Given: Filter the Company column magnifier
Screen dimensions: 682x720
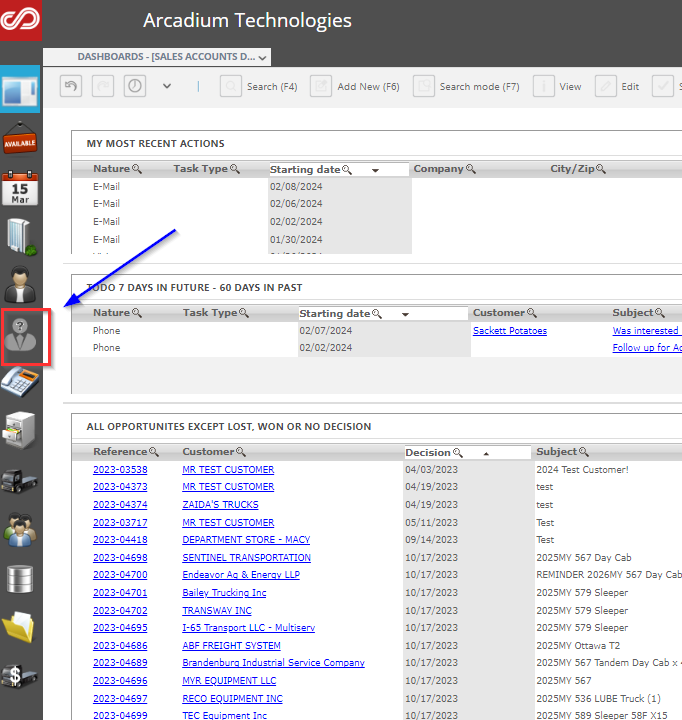Looking at the screenshot, I should coord(471,169).
